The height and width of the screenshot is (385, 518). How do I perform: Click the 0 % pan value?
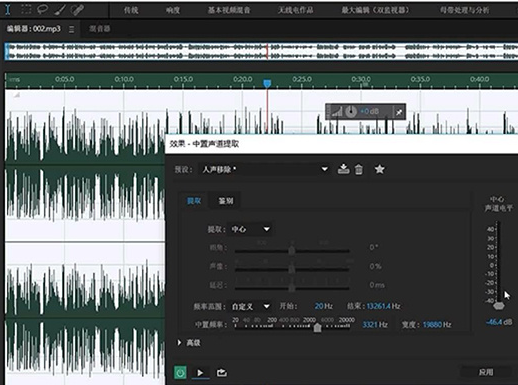pos(375,266)
